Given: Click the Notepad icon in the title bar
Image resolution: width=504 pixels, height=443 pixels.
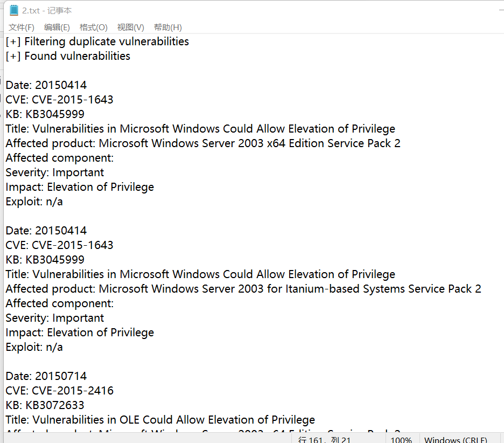Looking at the screenshot, I should [x=14, y=10].
